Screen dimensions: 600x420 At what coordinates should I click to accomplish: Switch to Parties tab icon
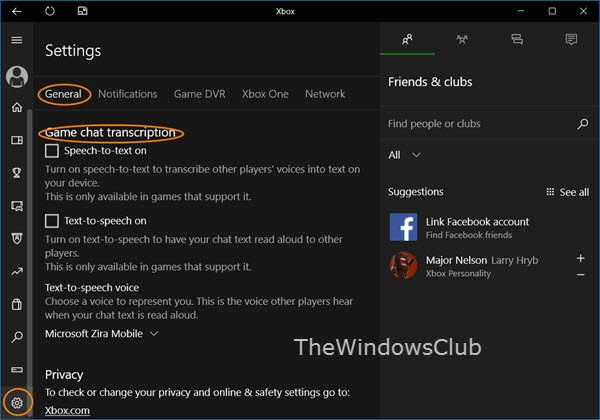point(462,39)
